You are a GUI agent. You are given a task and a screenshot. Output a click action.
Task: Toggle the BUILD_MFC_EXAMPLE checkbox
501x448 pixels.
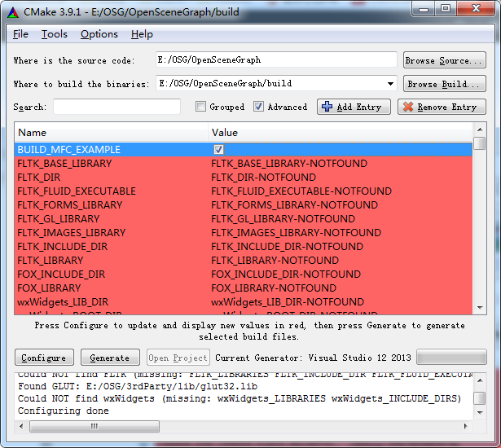click(x=218, y=150)
